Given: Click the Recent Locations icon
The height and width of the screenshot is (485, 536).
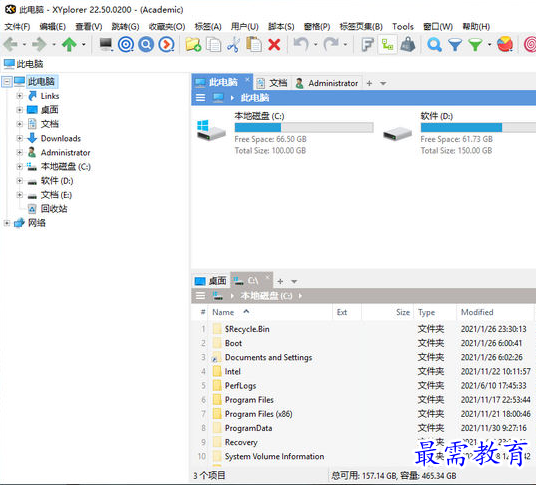Looking at the screenshot, I should click(166, 44).
